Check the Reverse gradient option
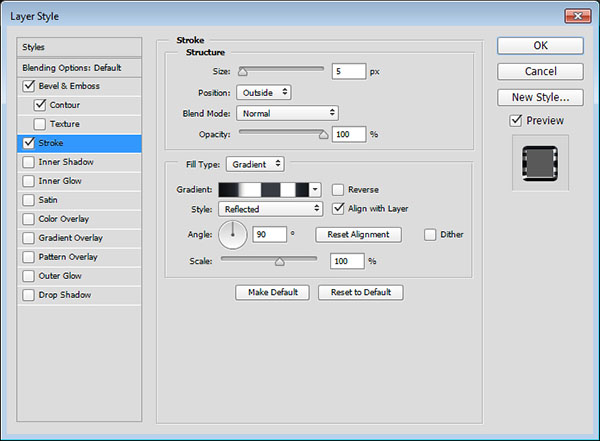600x441 pixels. (339, 189)
